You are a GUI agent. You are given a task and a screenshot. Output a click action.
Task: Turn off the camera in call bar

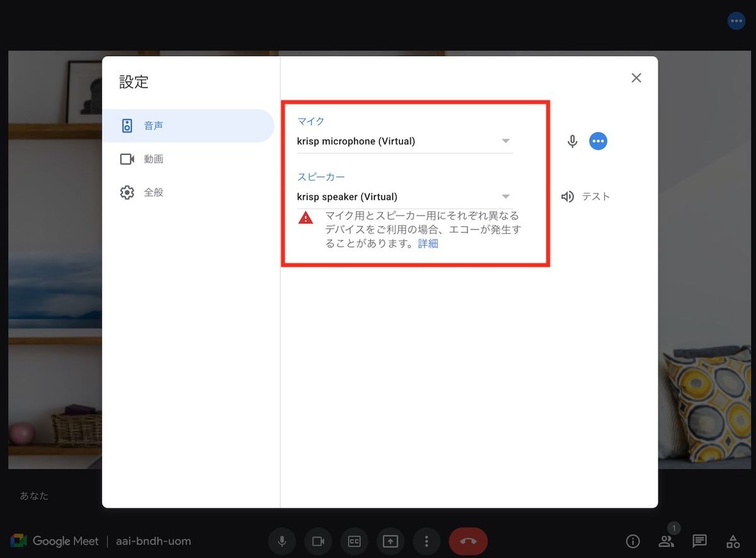tap(318, 541)
